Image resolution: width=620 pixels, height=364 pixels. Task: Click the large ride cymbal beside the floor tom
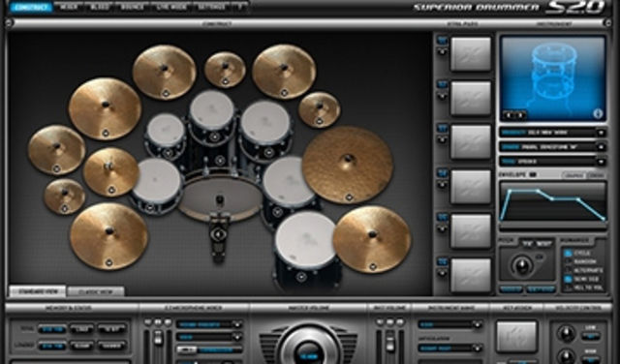[347, 165]
